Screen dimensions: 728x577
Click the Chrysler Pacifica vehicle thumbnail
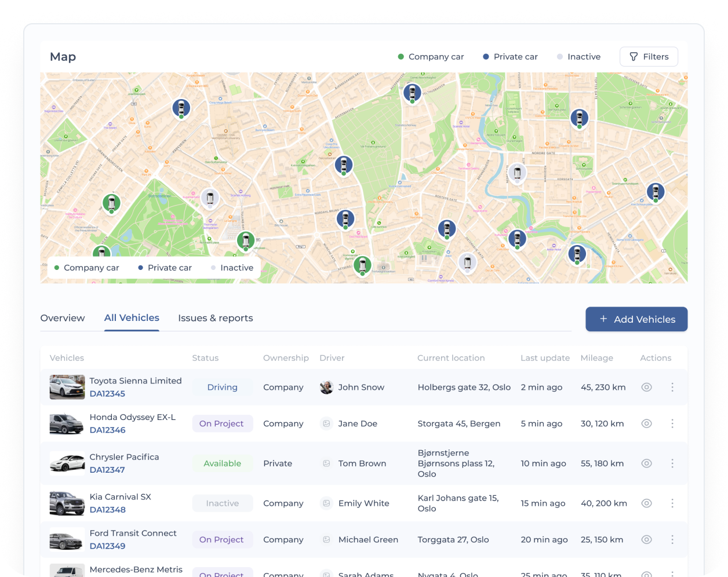[x=67, y=463]
